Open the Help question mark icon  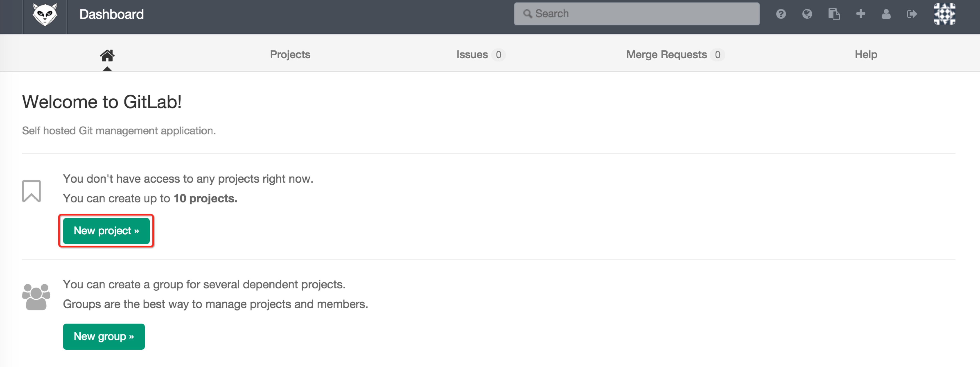(x=781, y=14)
